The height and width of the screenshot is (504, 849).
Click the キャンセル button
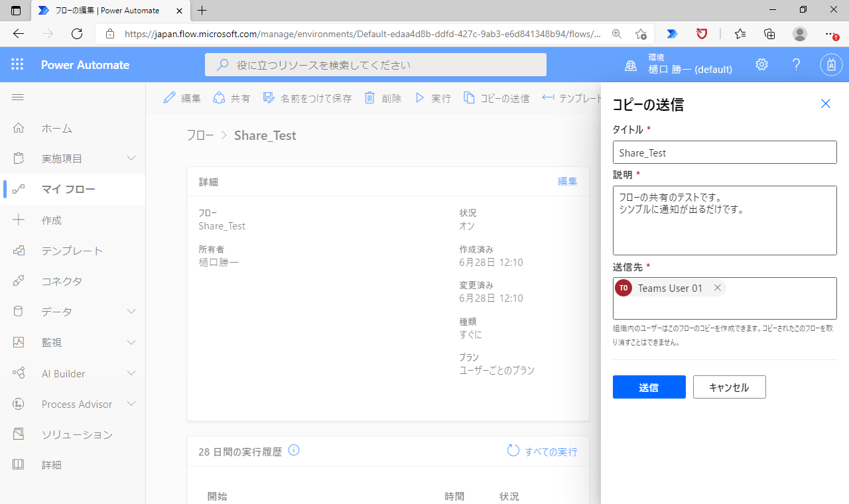point(730,387)
